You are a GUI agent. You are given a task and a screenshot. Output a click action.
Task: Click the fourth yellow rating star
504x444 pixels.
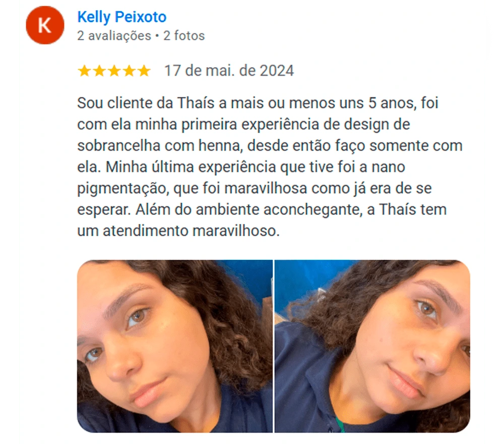129,71
